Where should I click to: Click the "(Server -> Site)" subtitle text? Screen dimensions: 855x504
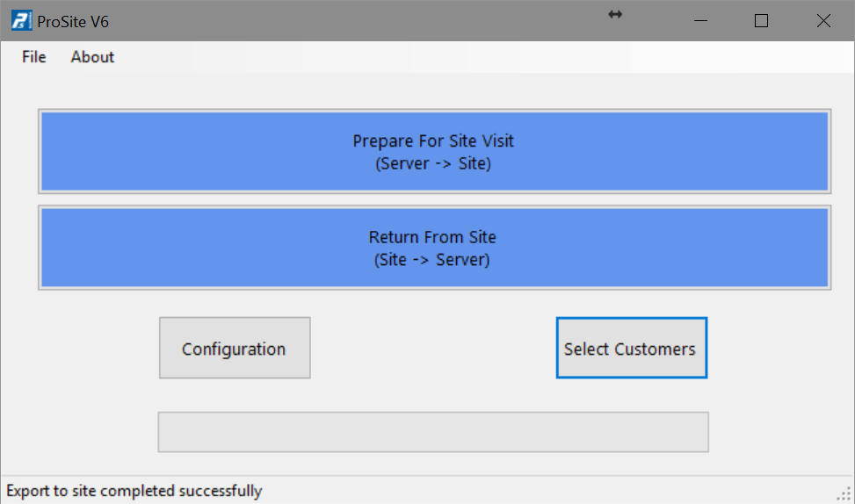(433, 163)
